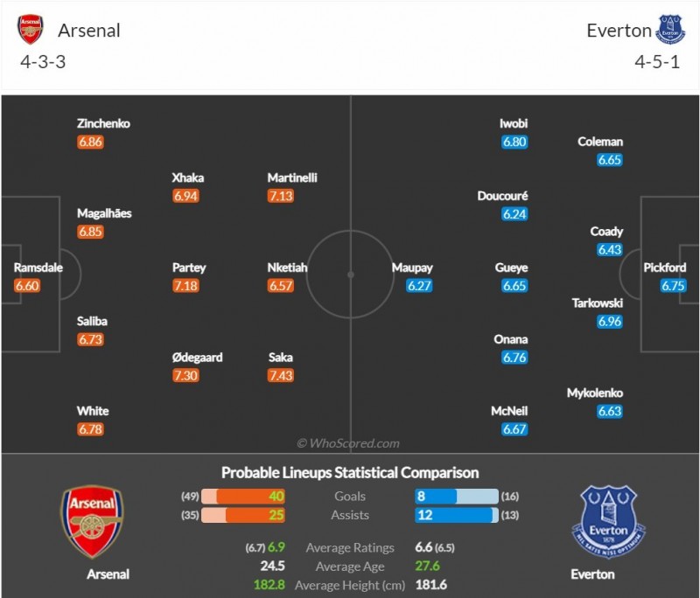Select Tarkowski's 6.96 rating badge
Screen dimensions: 700x598
tap(610, 321)
